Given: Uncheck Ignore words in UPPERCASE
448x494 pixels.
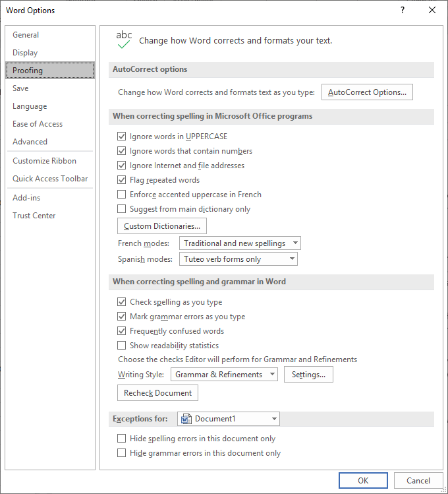Looking at the screenshot, I should click(x=121, y=137).
